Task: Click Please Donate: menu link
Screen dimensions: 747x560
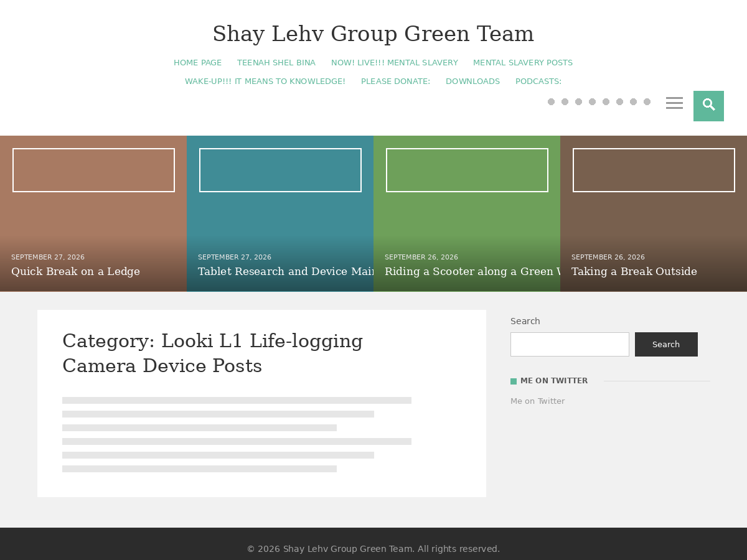Action: click(x=395, y=82)
